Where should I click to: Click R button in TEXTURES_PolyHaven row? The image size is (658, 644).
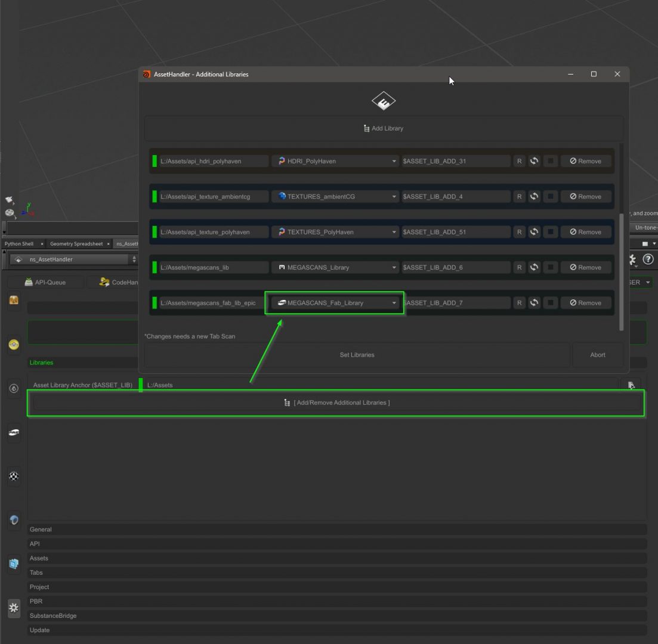coord(519,232)
